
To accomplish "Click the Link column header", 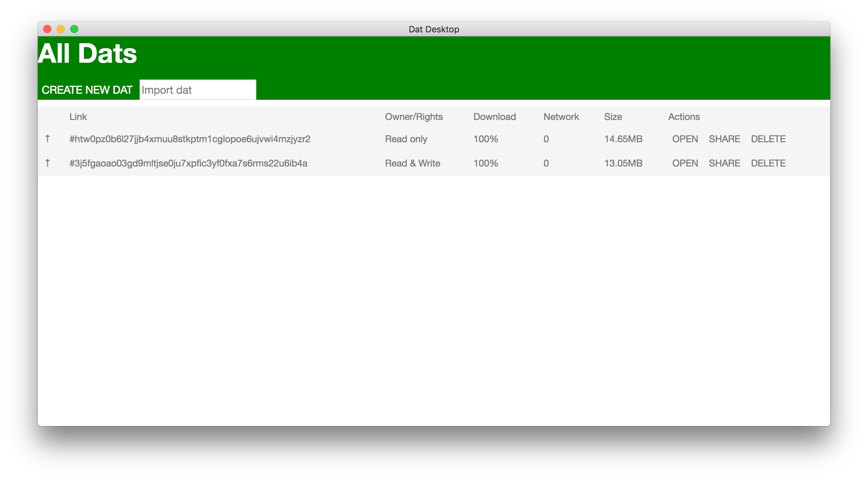I will point(78,117).
